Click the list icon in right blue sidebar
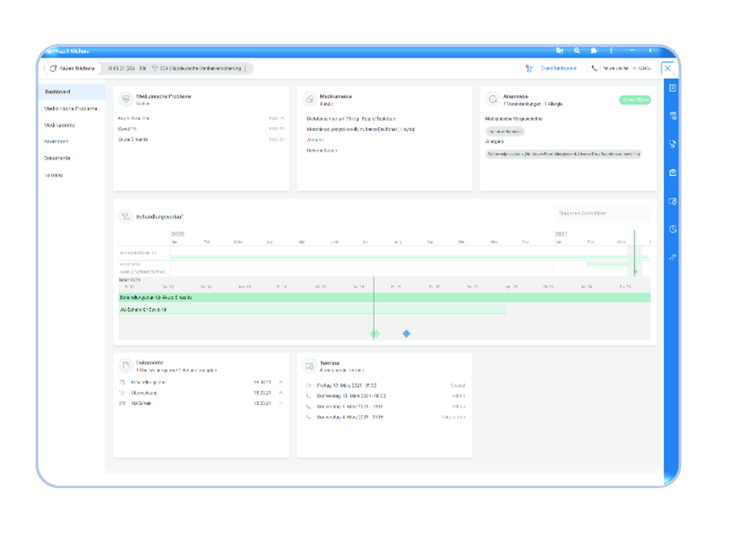The image size is (739, 560). click(x=673, y=115)
